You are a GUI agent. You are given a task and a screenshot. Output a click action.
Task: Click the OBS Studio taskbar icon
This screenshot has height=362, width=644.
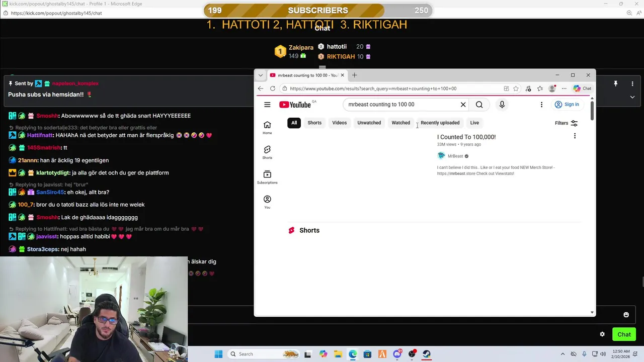click(412, 354)
